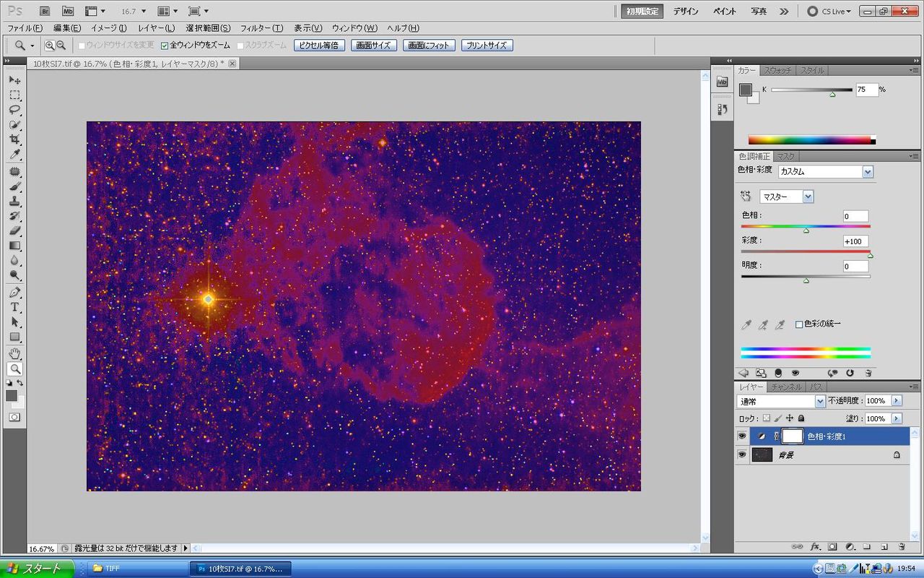Switch to the マスク tab
924x578 pixels.
(x=785, y=156)
